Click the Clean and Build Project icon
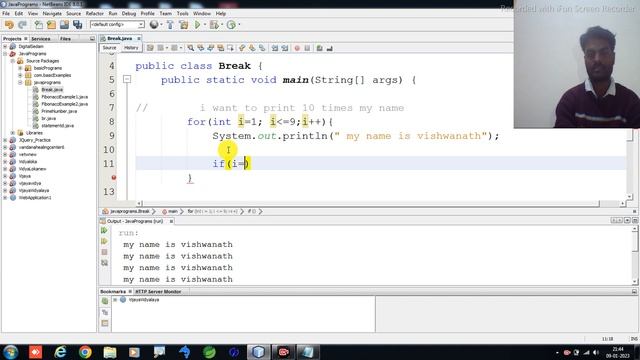 [x=184, y=24]
